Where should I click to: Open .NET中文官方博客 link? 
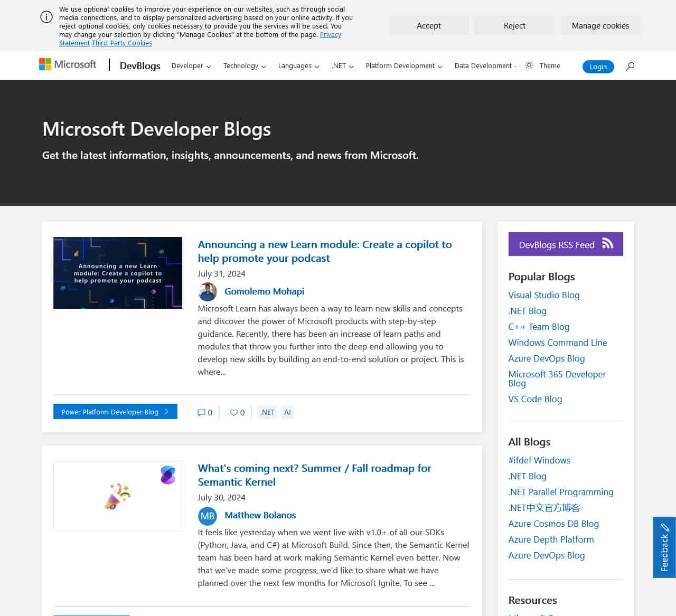(544, 508)
